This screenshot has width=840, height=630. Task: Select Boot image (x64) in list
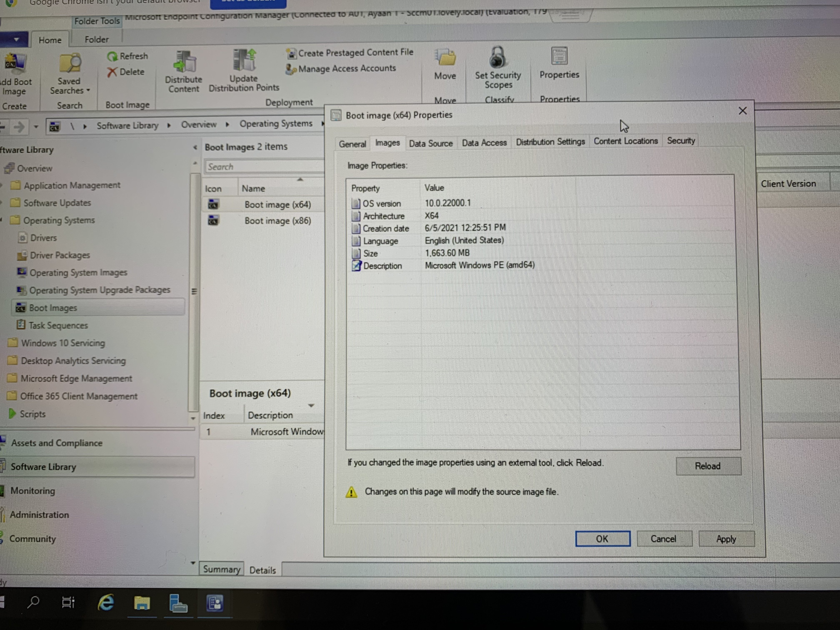[263, 205]
